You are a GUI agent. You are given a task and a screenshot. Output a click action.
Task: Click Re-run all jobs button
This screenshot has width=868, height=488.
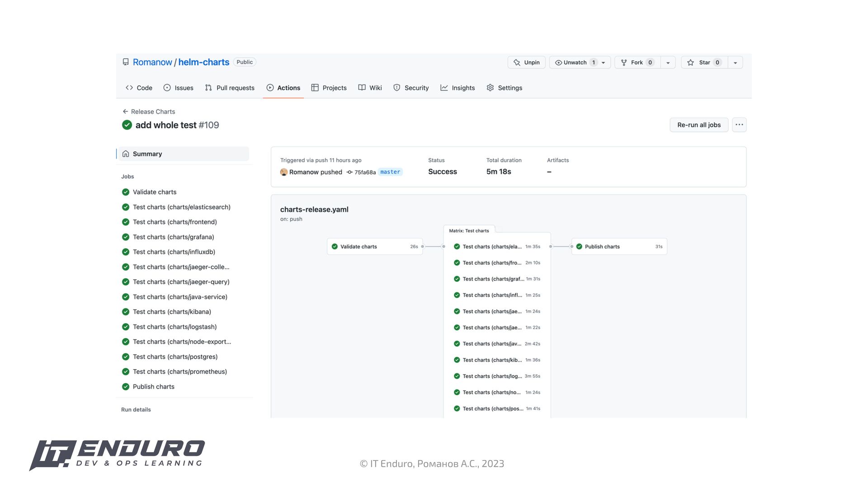[x=699, y=125]
